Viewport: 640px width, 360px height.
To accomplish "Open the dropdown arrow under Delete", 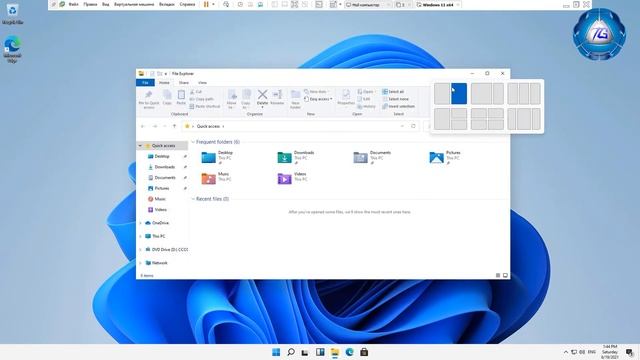I will pyautogui.click(x=262, y=107).
